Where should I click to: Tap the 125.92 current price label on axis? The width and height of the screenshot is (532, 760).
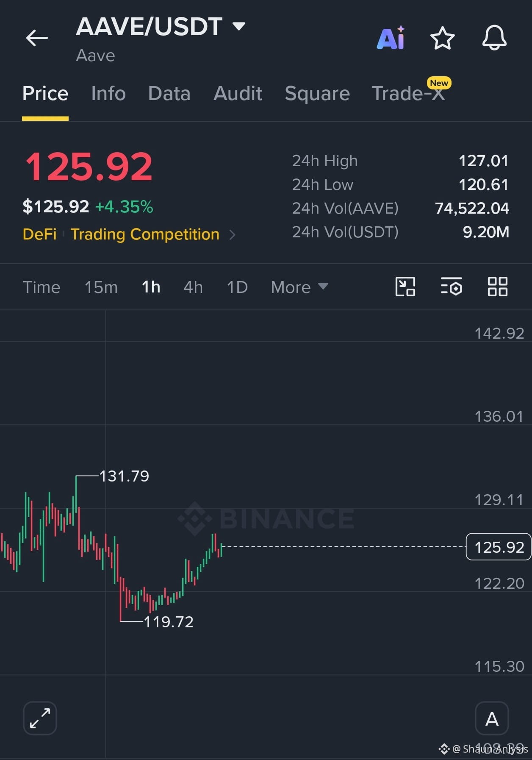(x=499, y=547)
